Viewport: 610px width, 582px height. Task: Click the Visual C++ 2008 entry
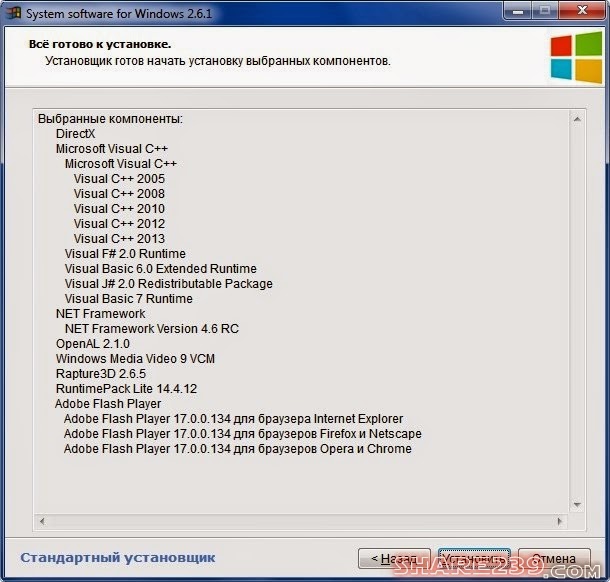(x=119, y=194)
